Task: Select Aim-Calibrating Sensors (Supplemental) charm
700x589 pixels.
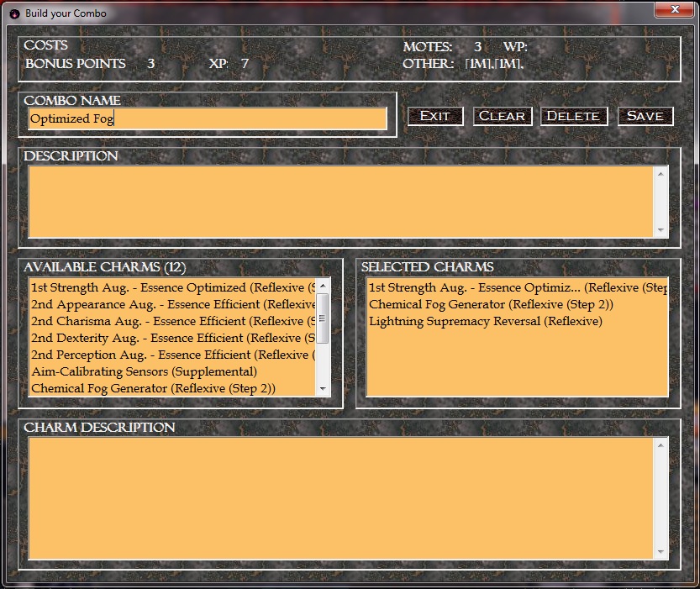Action: pyautogui.click(x=173, y=371)
